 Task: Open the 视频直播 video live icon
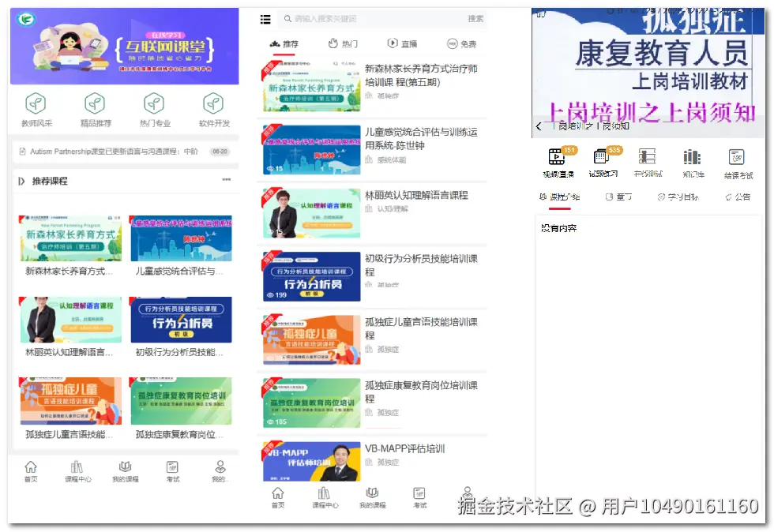(x=556, y=158)
